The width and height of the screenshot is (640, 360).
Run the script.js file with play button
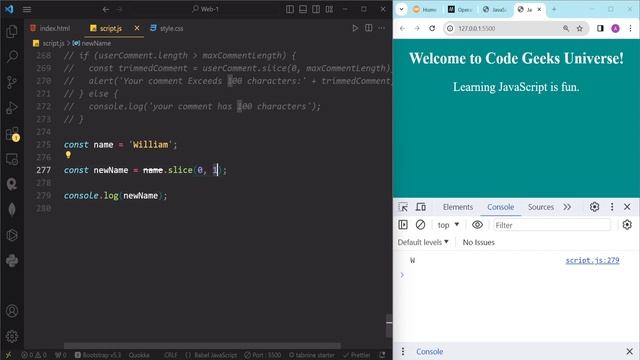pos(355,28)
